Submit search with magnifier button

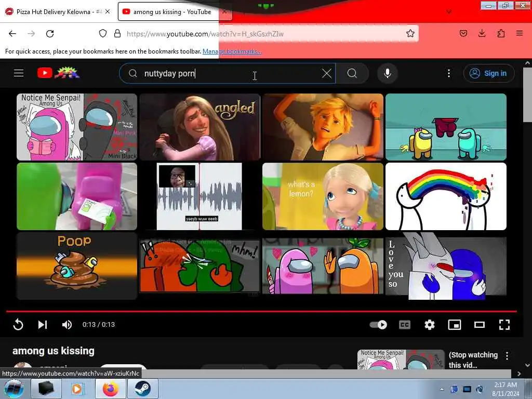pyautogui.click(x=352, y=73)
